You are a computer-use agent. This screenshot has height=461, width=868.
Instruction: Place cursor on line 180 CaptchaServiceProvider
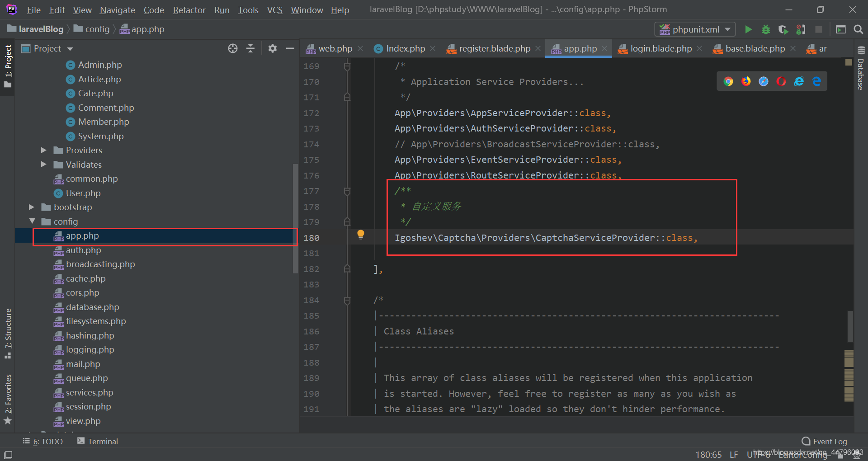(595, 238)
